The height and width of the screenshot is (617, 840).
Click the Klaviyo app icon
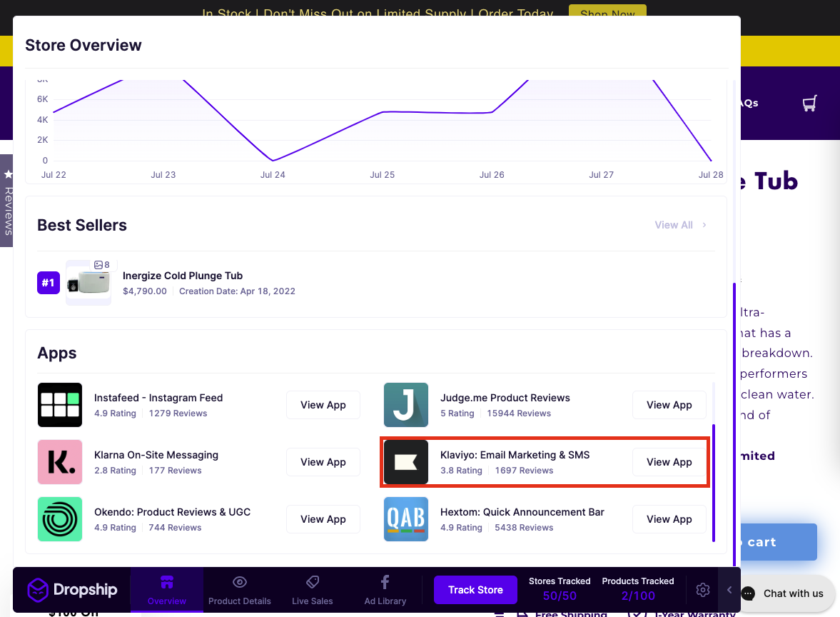coord(405,462)
